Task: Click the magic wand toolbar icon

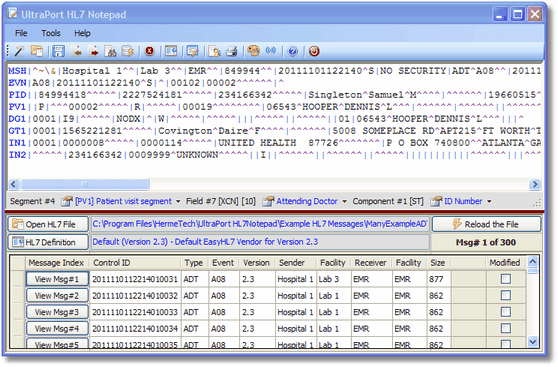Action: 19,51
